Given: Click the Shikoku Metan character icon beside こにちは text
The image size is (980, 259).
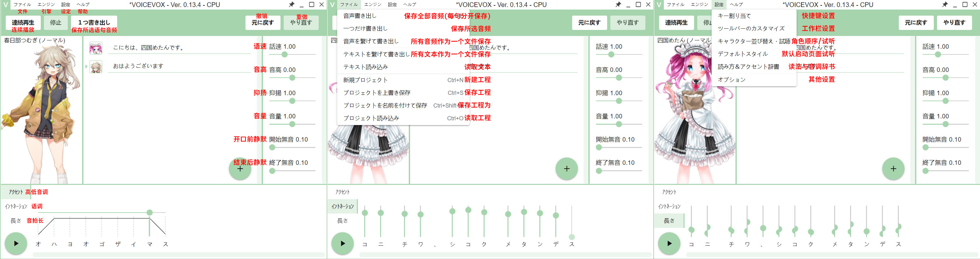Looking at the screenshot, I should click(96, 48).
